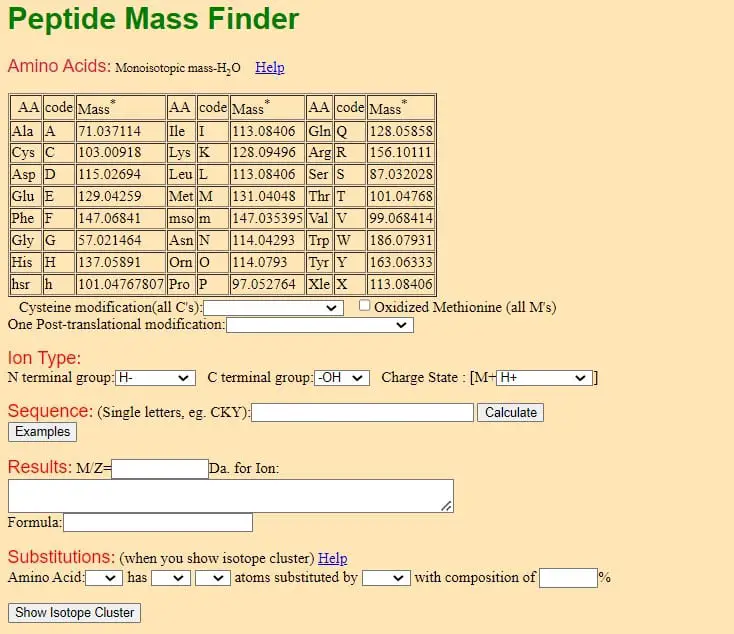Viewport: 734px width, 634px height.
Task: Click the Orn mass value 114.0793
Action: click(260, 263)
